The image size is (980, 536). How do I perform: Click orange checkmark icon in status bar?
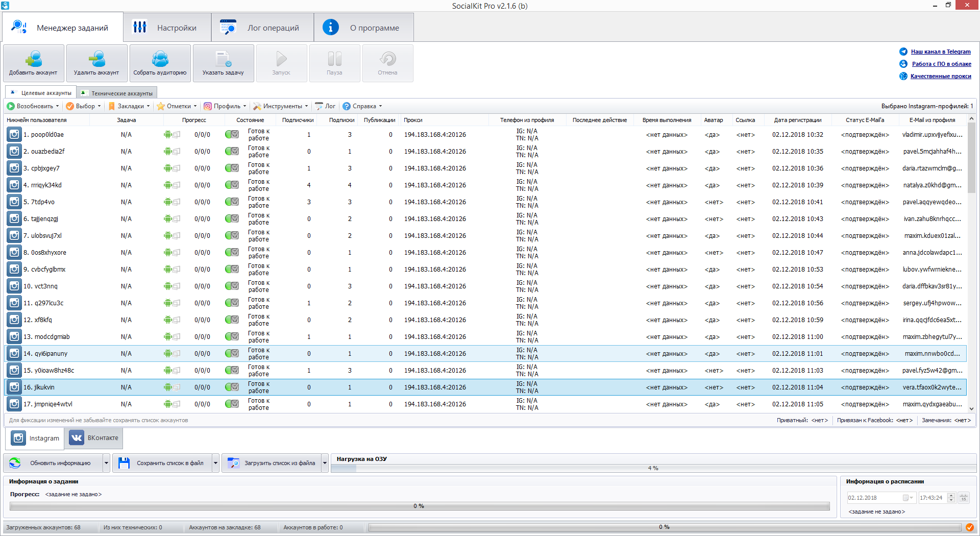point(969,527)
